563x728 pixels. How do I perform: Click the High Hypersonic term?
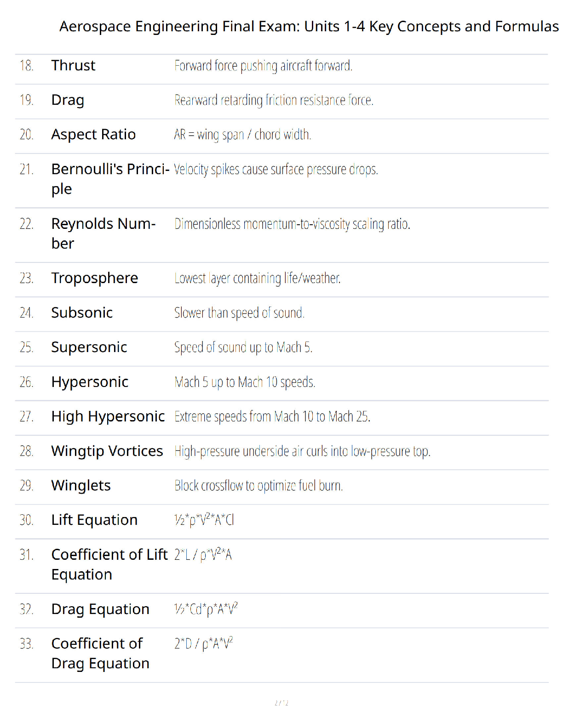click(x=108, y=417)
